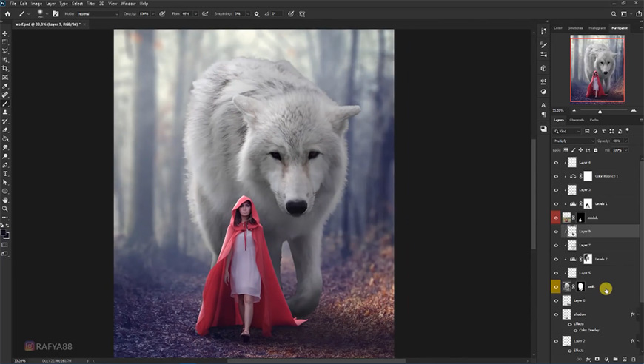Screen dimensions: 644x364
Task: Create a new layer icon
Action: click(x=624, y=359)
